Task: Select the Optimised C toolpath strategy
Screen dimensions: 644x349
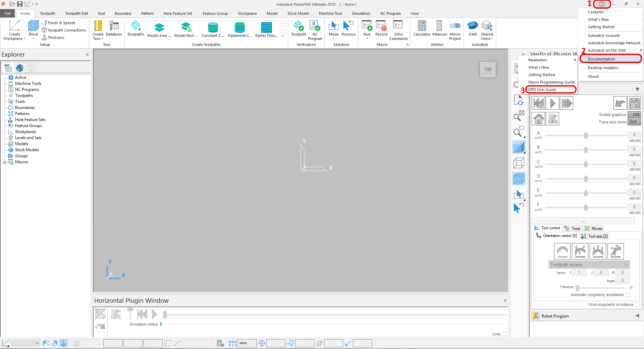Action: coord(240,30)
